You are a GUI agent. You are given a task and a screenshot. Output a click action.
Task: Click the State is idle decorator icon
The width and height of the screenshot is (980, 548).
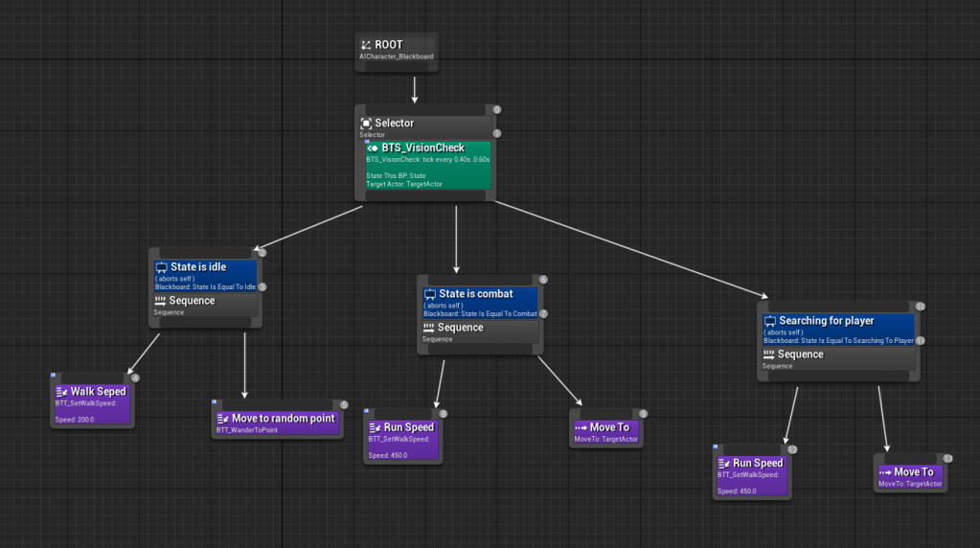click(x=162, y=267)
